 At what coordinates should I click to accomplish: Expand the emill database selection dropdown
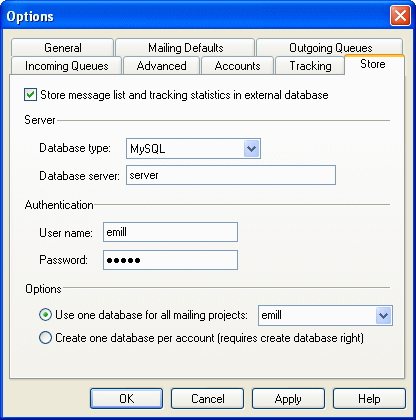384,315
